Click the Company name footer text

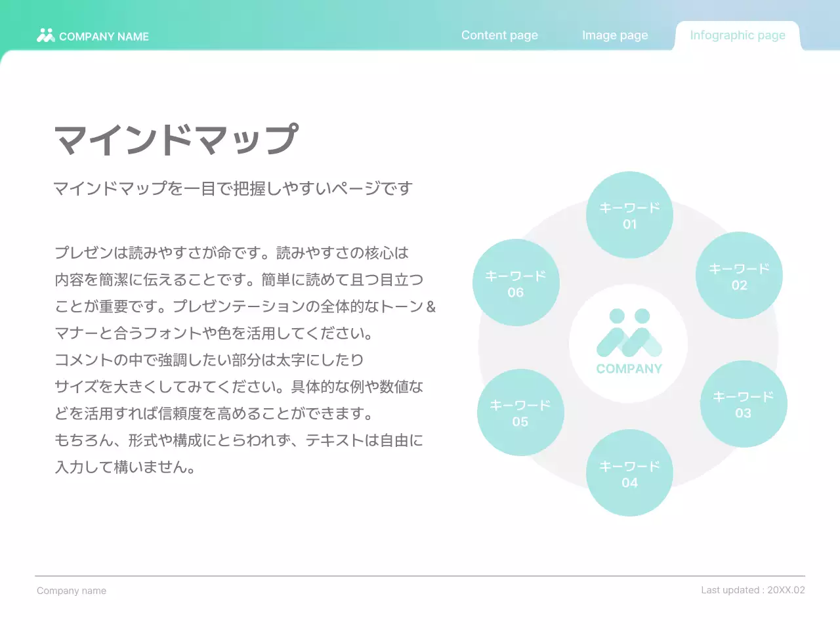coord(72,591)
